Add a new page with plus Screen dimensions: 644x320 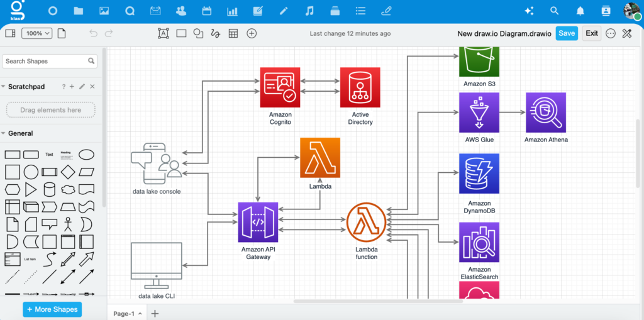(155, 314)
